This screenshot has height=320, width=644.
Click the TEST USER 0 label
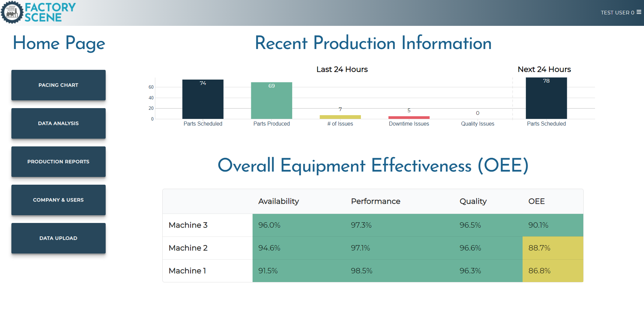[618, 12]
